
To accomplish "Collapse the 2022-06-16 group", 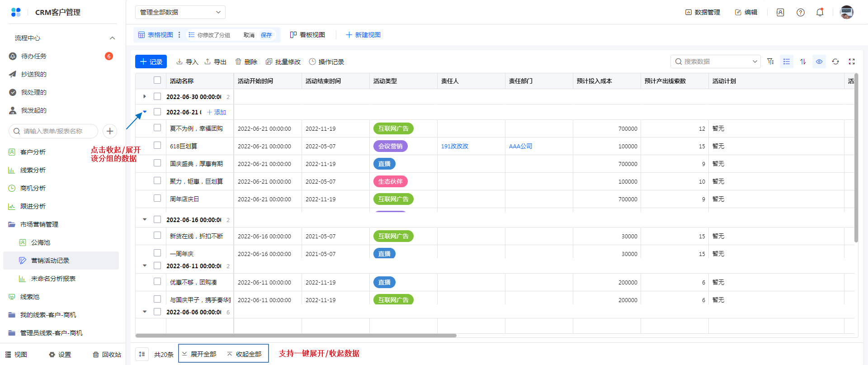I will click(x=145, y=220).
